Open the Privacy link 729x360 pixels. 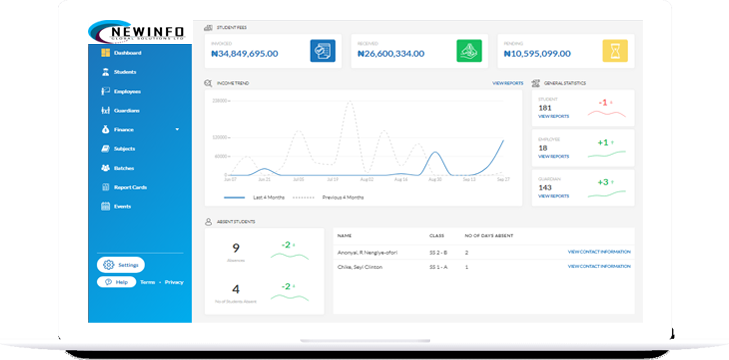(174, 282)
